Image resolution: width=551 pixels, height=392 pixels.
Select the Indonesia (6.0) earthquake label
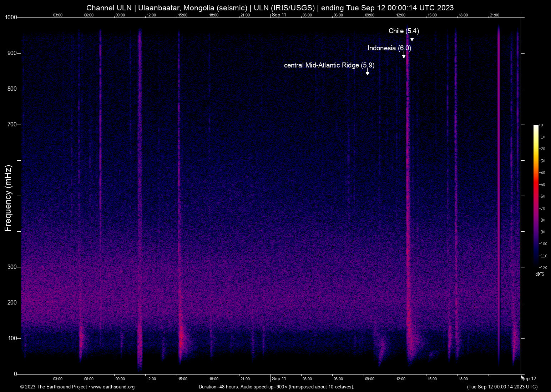pyautogui.click(x=389, y=48)
